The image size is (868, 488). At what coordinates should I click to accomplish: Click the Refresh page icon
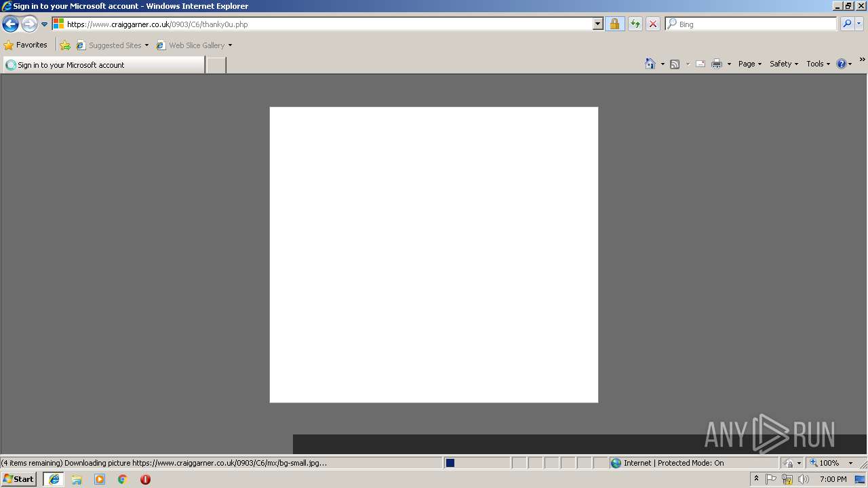click(x=635, y=24)
